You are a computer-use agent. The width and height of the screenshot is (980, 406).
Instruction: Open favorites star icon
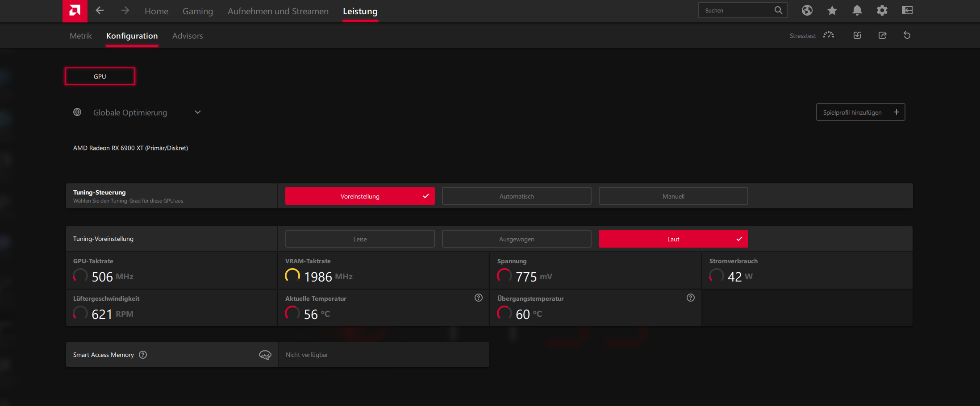(x=832, y=10)
